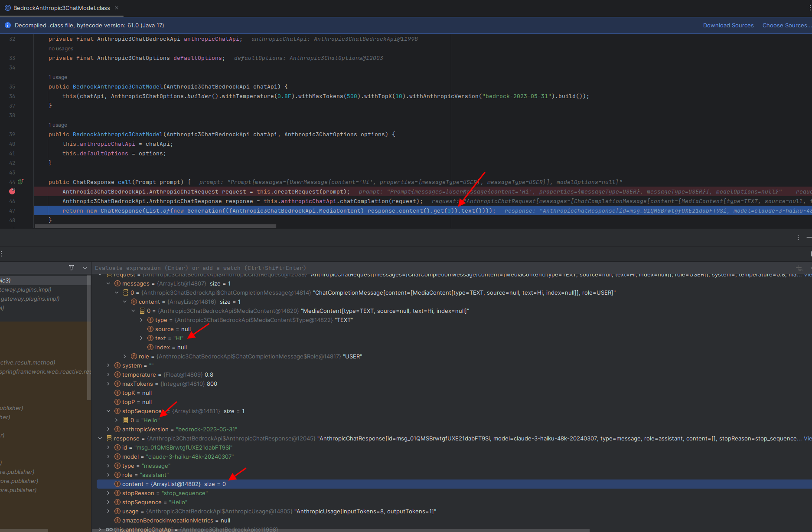Image resolution: width=812 pixels, height=532 pixels.
Task: Minimize the debug tool window
Action: [x=809, y=237]
